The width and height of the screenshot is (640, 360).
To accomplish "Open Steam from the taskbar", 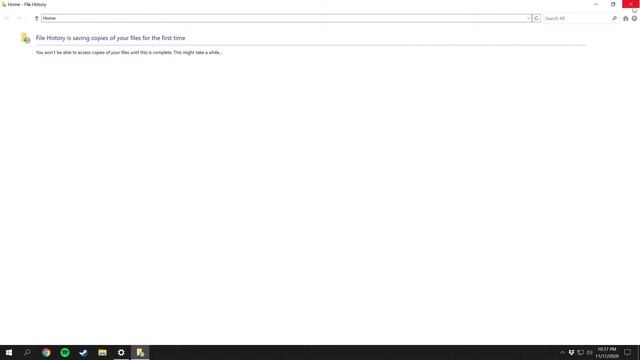I will pyautogui.click(x=84, y=353).
